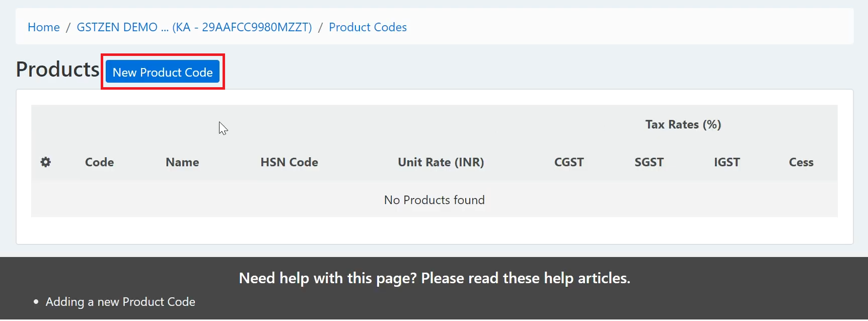Screen dimensions: 868x321
Task: Click the CGST column header
Action: 569,162
